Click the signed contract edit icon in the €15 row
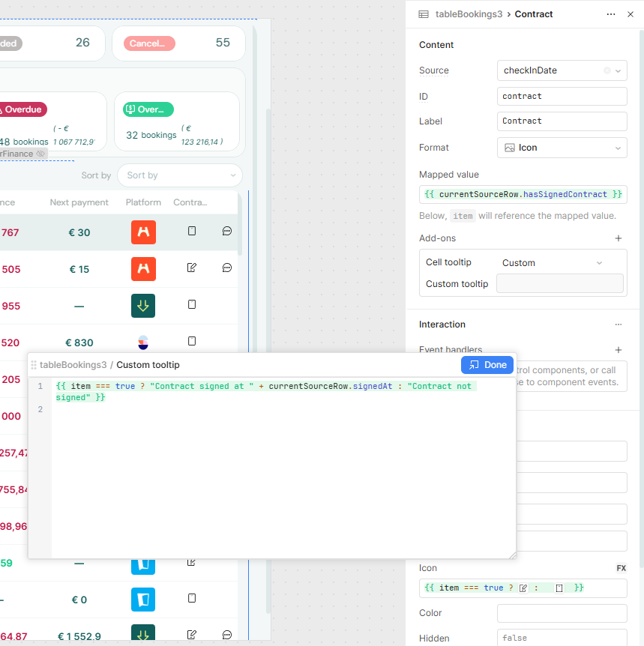 191,268
